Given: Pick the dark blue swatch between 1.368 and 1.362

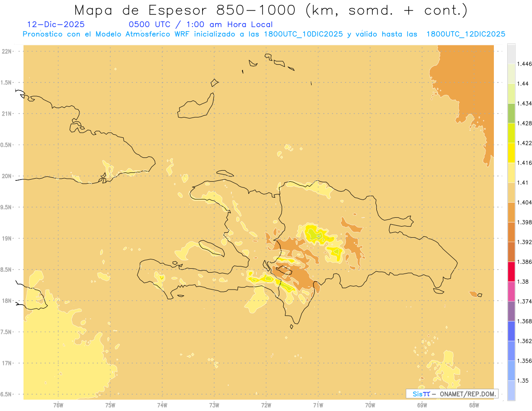Looking at the screenshot, I should coord(511,331).
